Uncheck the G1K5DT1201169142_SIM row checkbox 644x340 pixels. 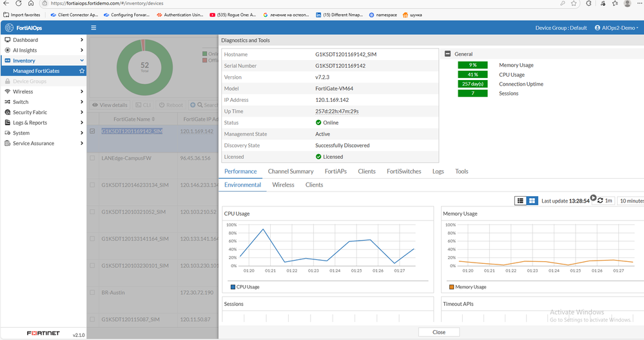[93, 131]
